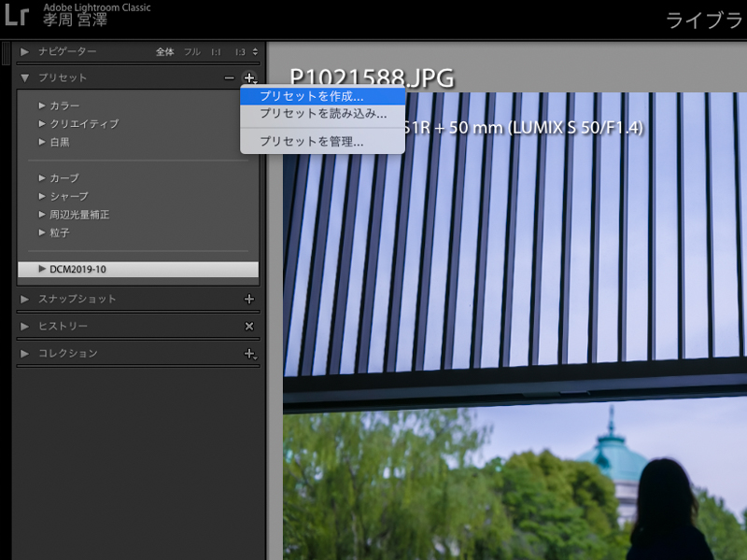Expand the クリエイティブ preset group
This screenshot has width=747, height=560.
(42, 123)
